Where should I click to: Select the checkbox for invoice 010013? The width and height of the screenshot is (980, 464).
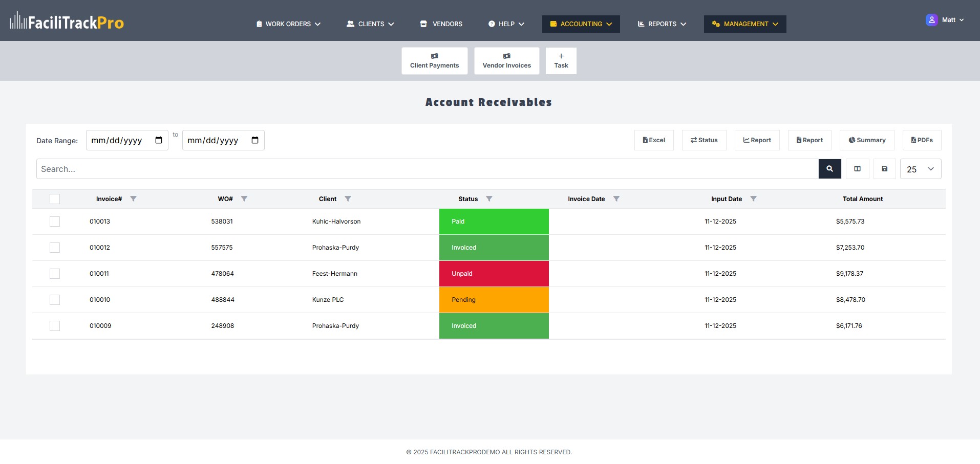coord(55,222)
